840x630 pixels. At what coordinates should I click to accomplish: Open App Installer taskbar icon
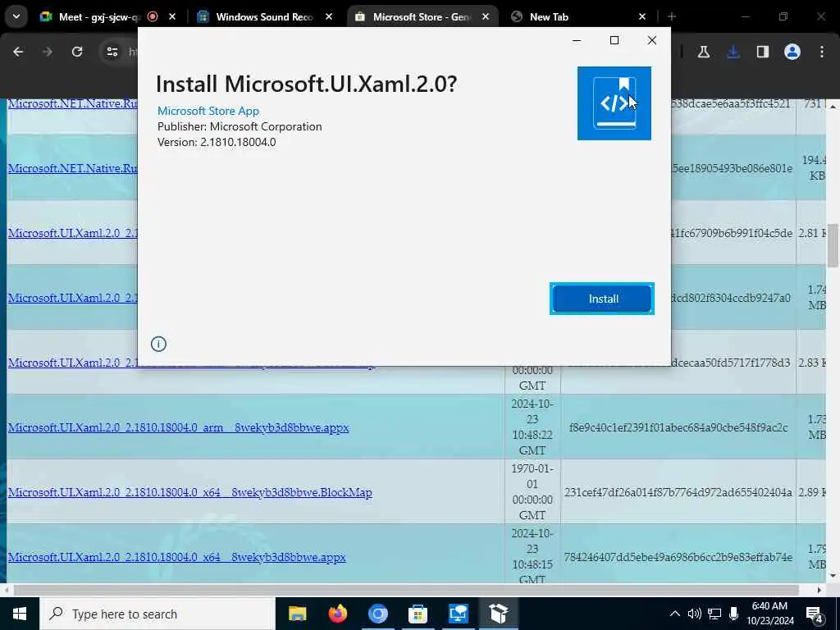[498, 614]
